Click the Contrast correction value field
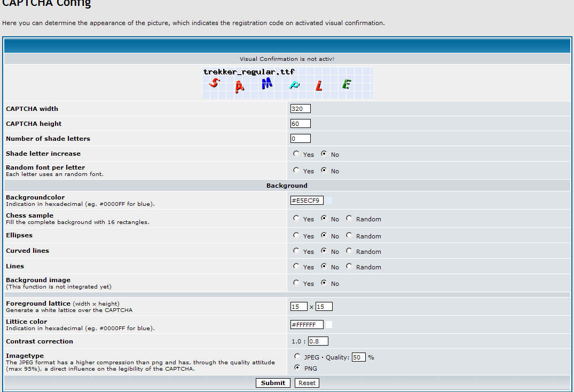Image resolution: width=574 pixels, height=392 pixels. [x=318, y=341]
